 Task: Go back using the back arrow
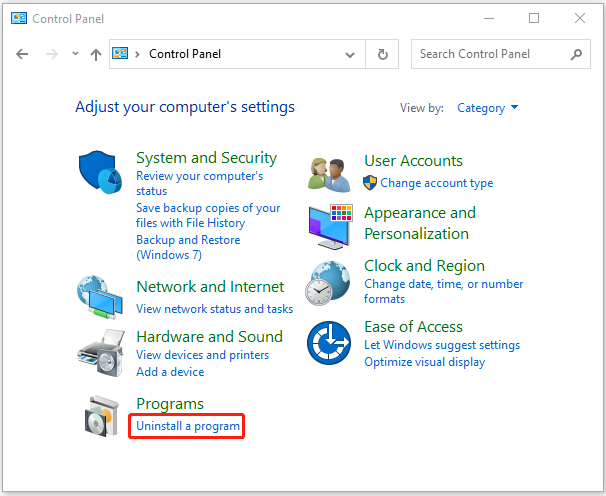pyautogui.click(x=22, y=54)
